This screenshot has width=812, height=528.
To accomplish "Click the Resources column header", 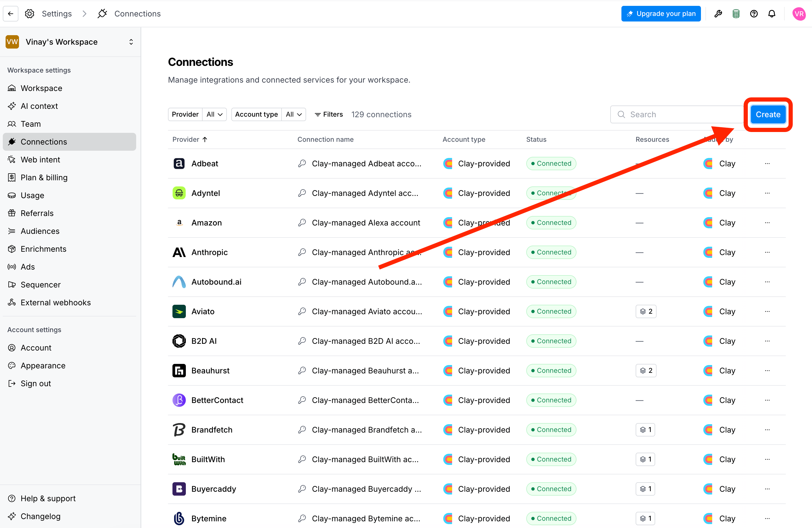I will (652, 139).
